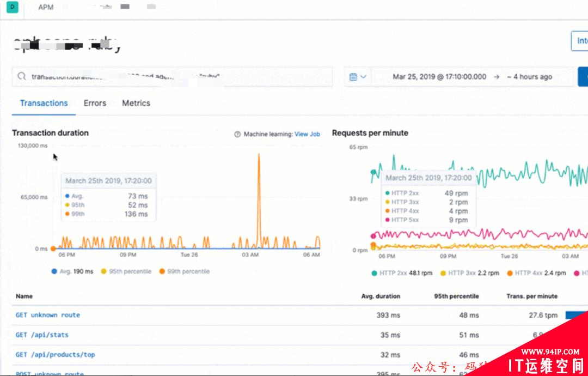Image resolution: width=588 pixels, height=376 pixels.
Task: Sort the table by 95th percentile column
Action: click(456, 296)
